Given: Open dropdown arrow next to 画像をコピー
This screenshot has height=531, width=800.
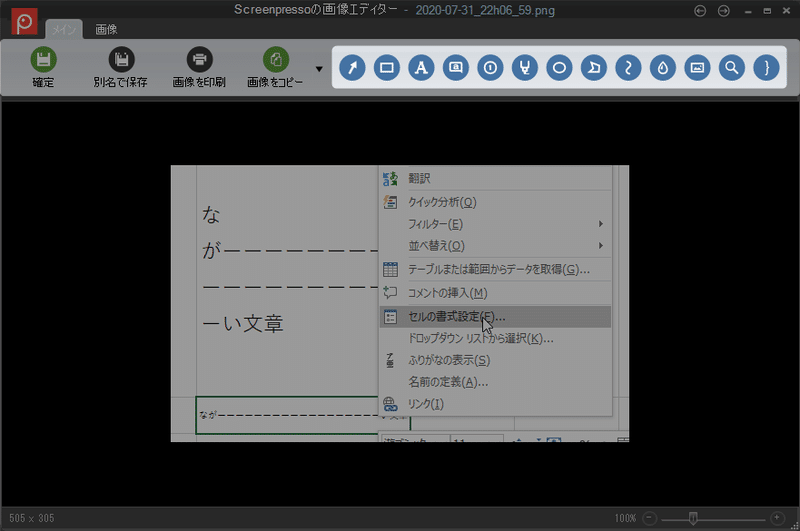Looking at the screenshot, I should point(319,69).
